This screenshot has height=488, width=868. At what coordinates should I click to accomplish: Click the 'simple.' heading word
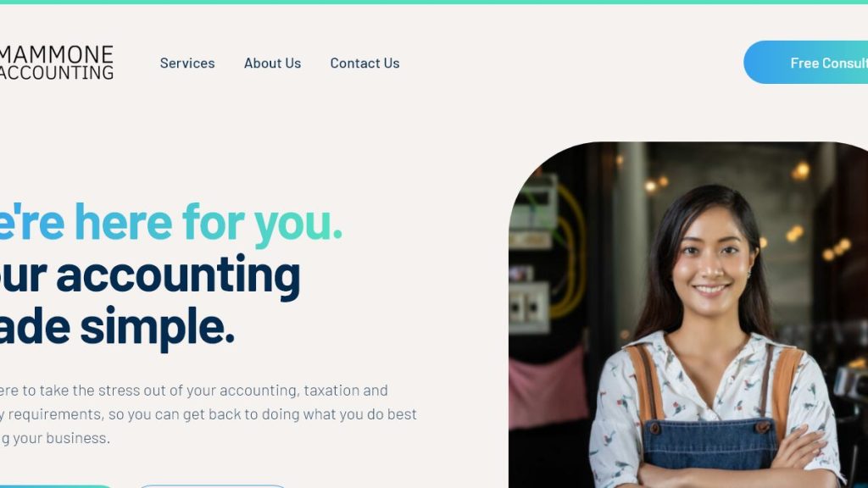157,328
